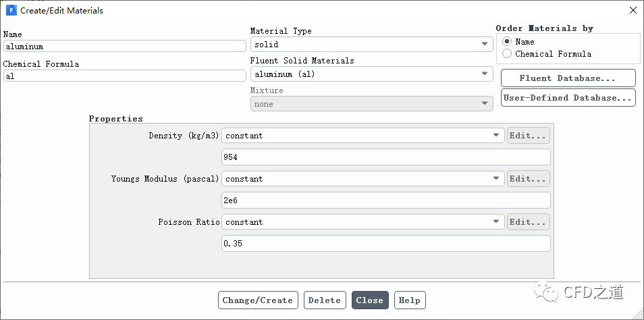Select the Name ordering radio button
The width and height of the screenshot is (644, 320).
[507, 42]
